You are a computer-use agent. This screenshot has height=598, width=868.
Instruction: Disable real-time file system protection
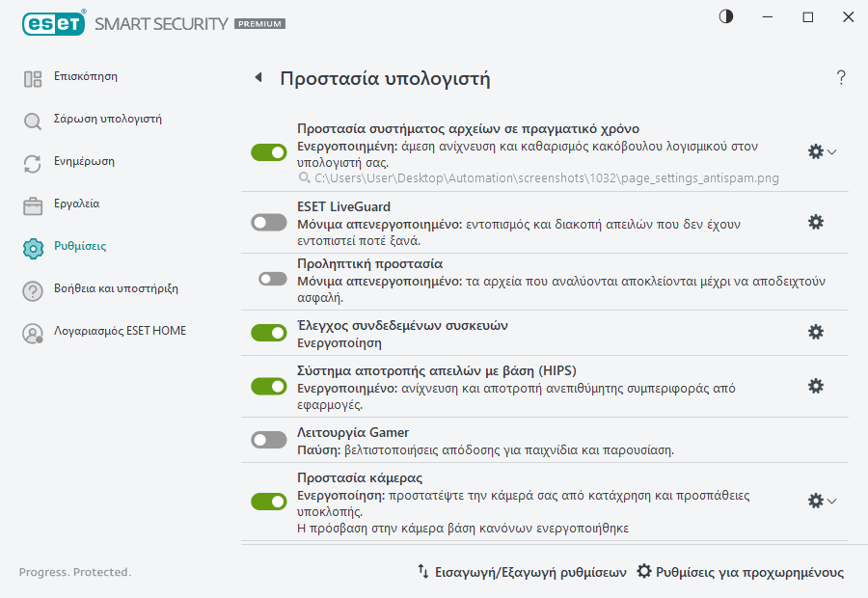[268, 150]
